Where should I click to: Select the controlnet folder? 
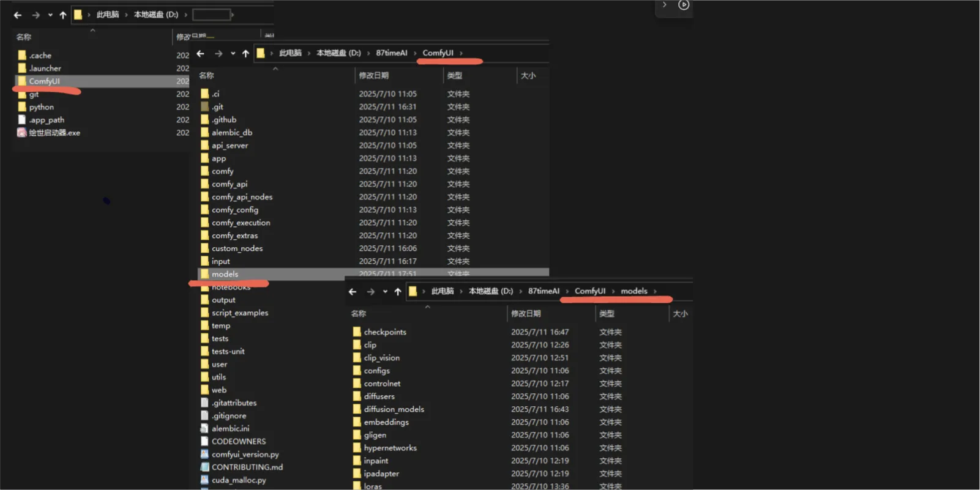click(x=382, y=384)
